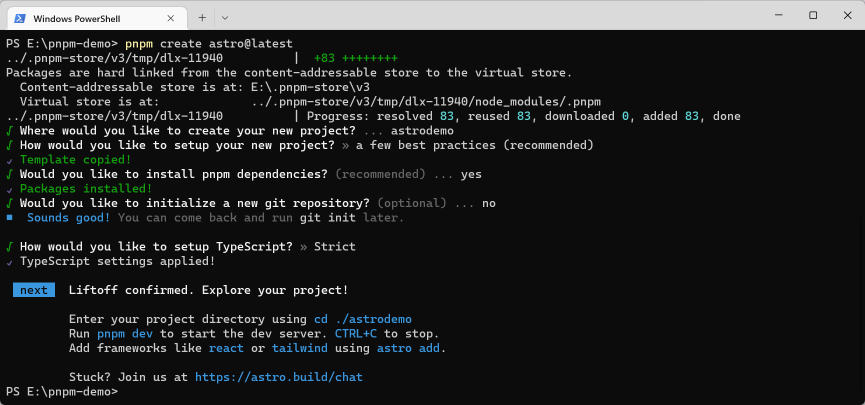Open the https://astro.build/chat link
The width and height of the screenshot is (865, 405).
click(x=279, y=377)
